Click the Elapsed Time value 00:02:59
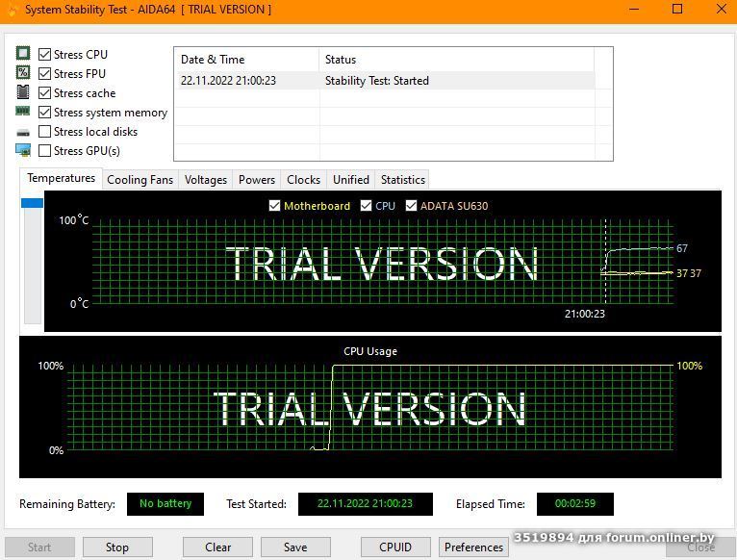The height and width of the screenshot is (560, 737). click(574, 503)
